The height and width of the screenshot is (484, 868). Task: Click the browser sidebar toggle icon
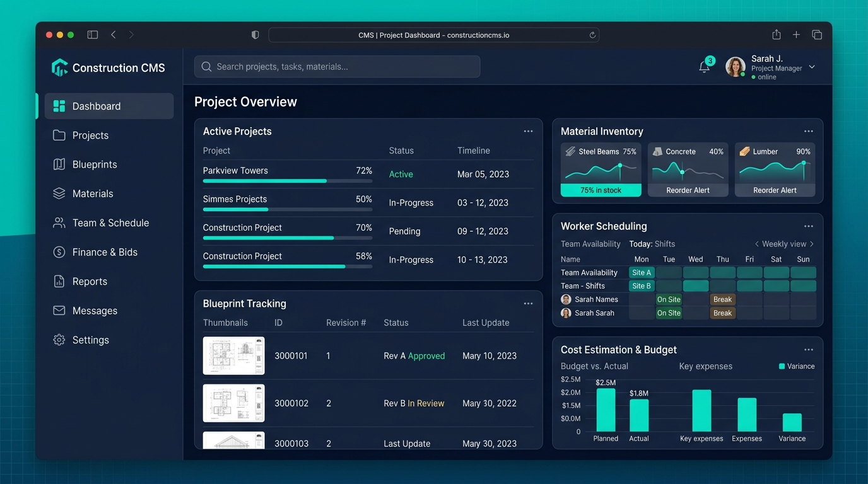(x=93, y=35)
